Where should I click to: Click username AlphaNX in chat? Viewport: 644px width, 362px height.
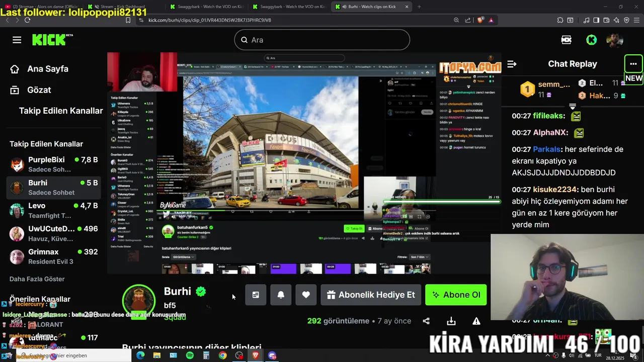pyautogui.click(x=550, y=133)
